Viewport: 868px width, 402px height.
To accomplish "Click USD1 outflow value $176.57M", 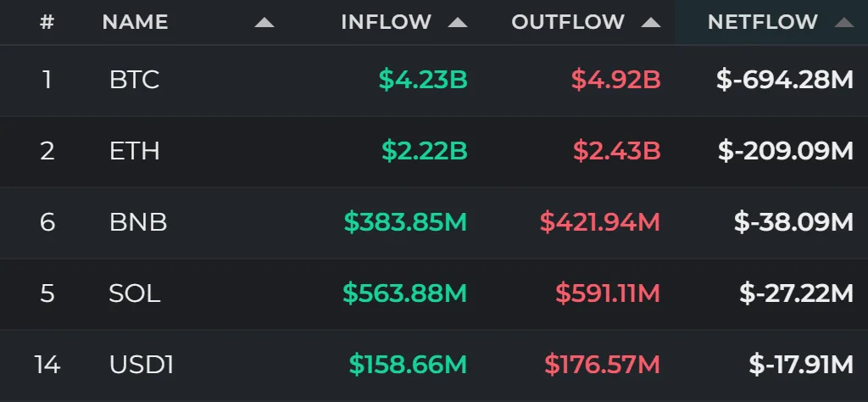I will (603, 365).
